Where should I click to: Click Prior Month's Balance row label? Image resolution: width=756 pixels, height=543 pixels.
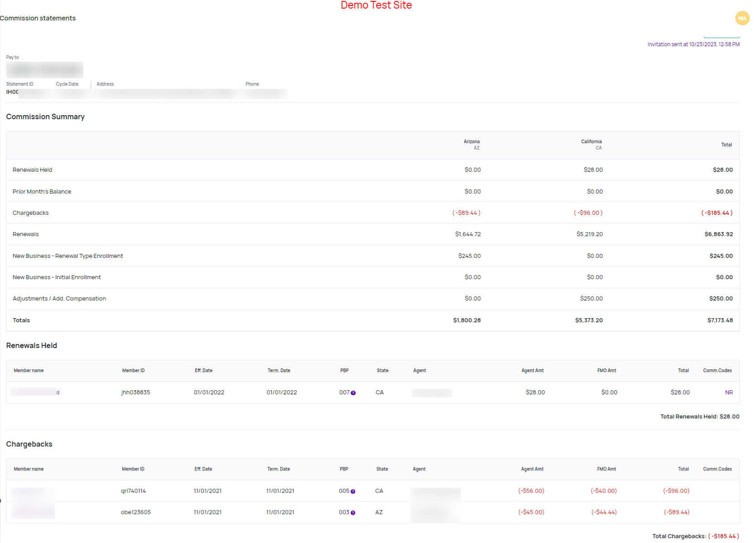coord(42,192)
